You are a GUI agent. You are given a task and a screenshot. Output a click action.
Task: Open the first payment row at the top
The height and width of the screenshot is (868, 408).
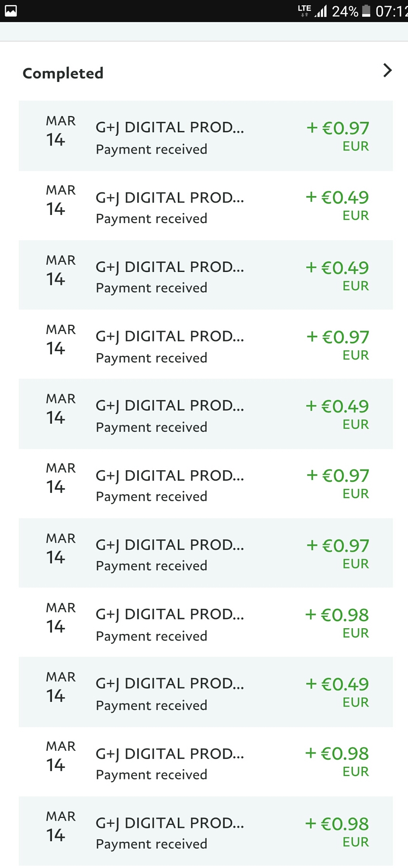point(206,136)
